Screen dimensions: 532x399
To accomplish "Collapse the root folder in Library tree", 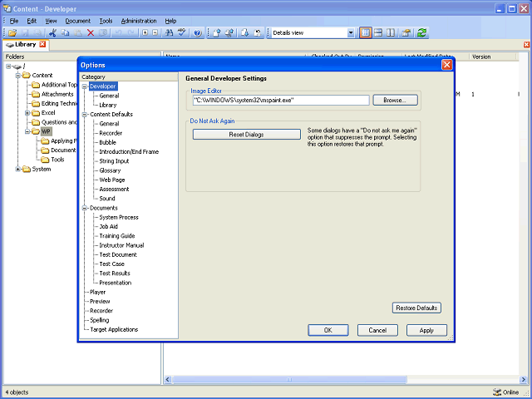I will click(x=8, y=66).
